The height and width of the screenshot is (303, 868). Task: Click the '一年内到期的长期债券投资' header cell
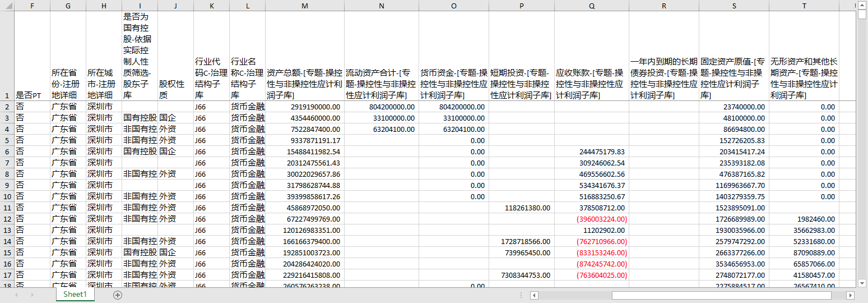[664, 56]
